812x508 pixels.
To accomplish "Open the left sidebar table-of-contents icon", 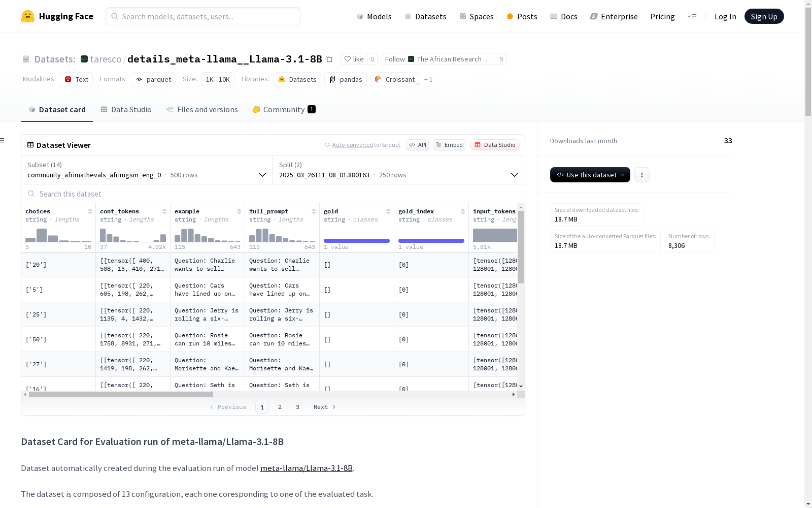I will point(2,140).
